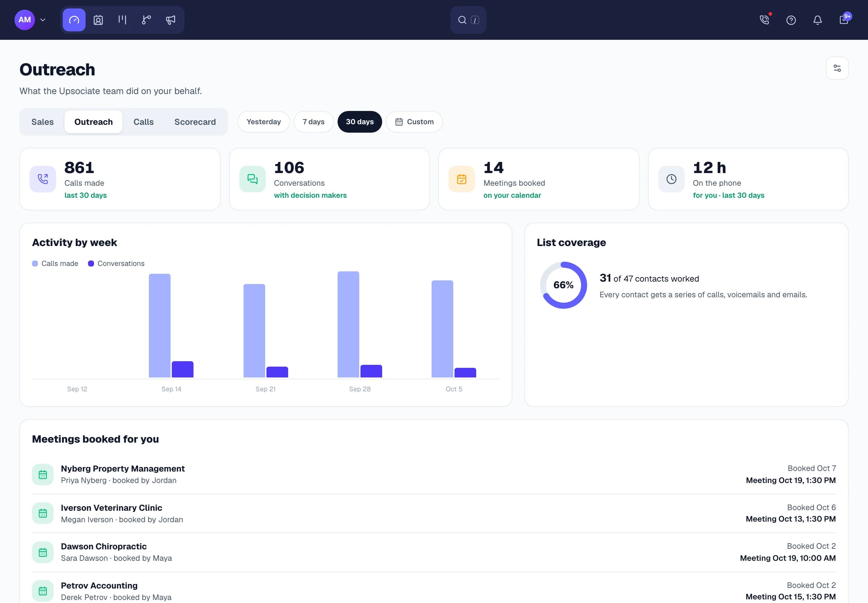The image size is (868, 603).
Task: Click the Meetings booked calendar icon
Action: [461, 179]
